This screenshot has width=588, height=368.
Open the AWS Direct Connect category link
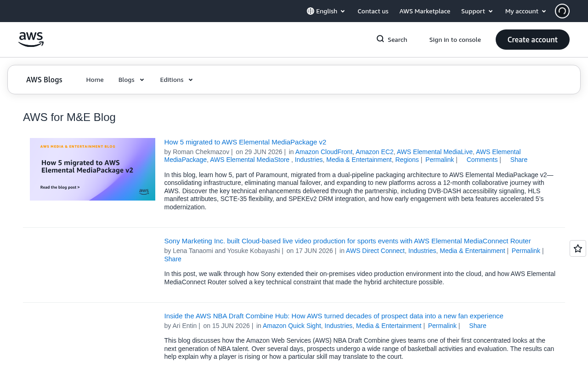(x=375, y=251)
